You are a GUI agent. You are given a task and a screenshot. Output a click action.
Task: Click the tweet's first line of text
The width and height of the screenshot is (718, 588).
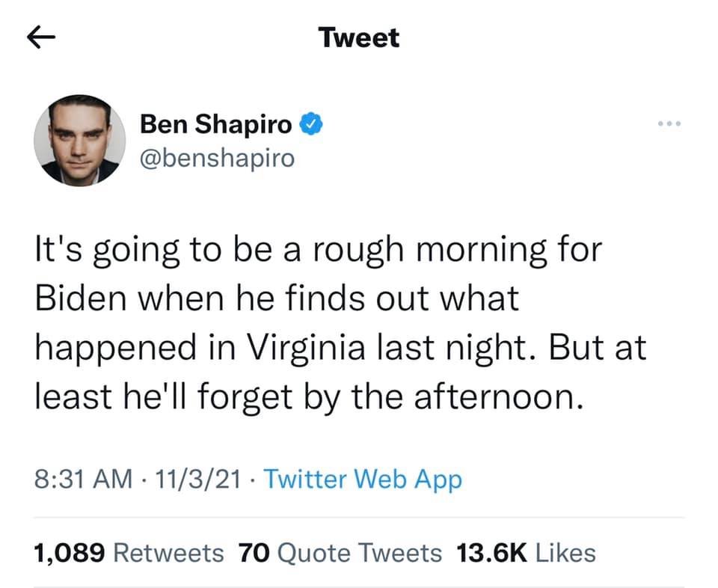(x=318, y=249)
